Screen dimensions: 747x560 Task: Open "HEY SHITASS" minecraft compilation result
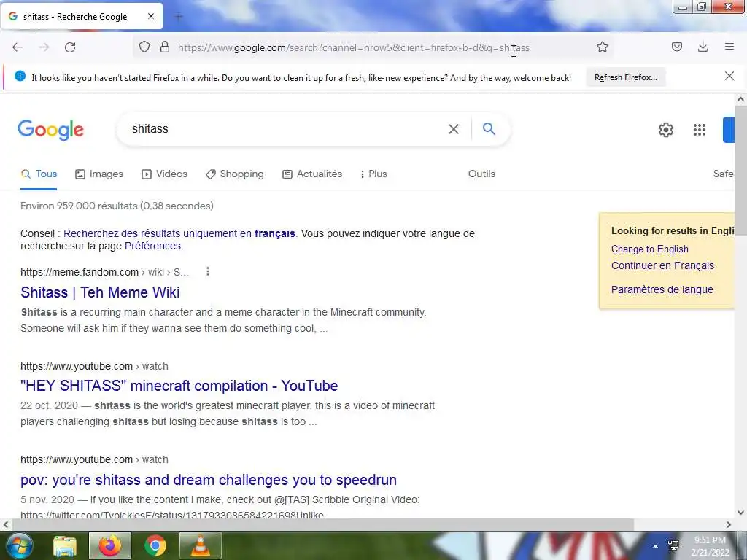click(x=179, y=385)
